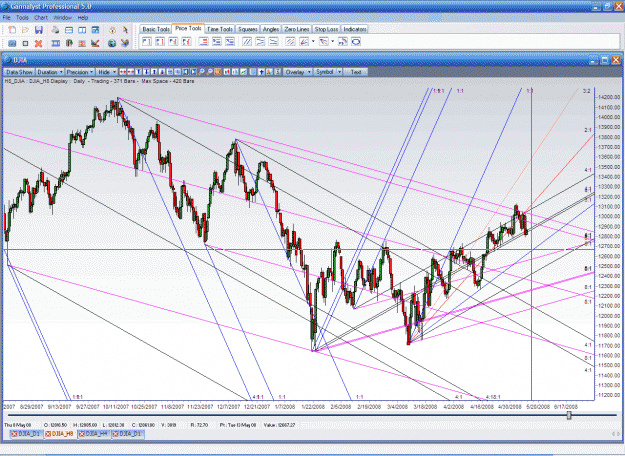The height and width of the screenshot is (456, 625).
Task: Open the Tools menu
Action: tap(22, 18)
